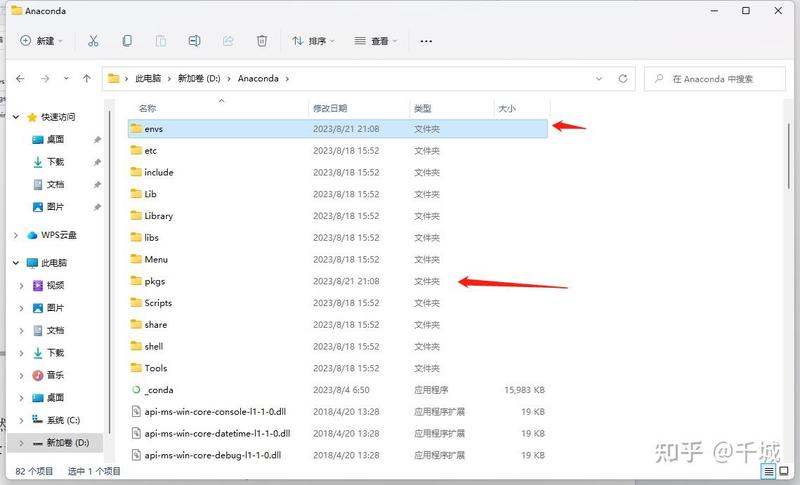The height and width of the screenshot is (485, 800).
Task: Open recent locations chevron dropdown
Action: click(x=66, y=79)
